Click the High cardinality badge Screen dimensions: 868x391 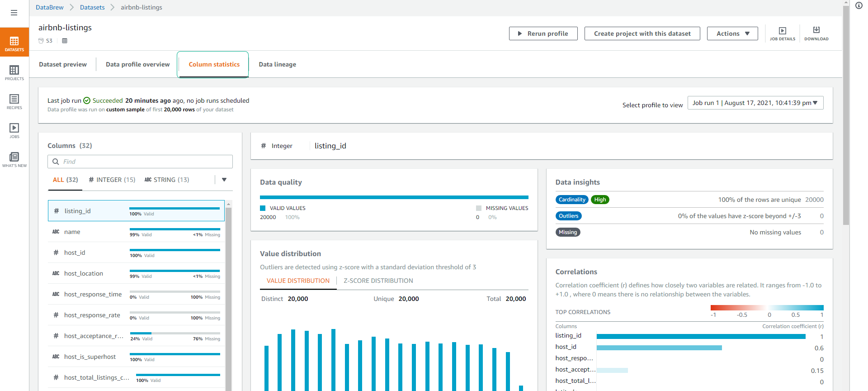pos(600,200)
